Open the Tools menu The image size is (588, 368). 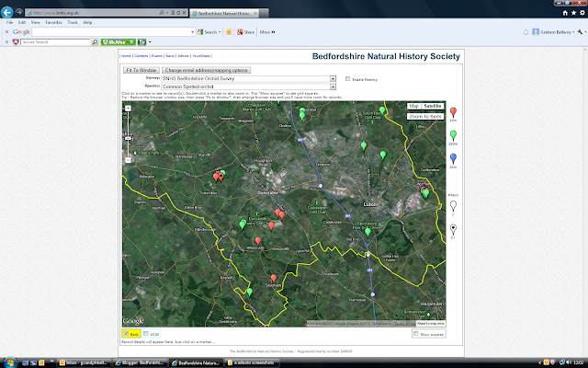pos(73,22)
